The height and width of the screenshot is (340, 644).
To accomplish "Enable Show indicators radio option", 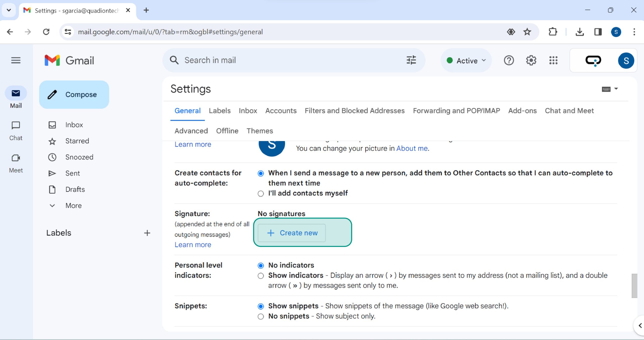I will (x=261, y=276).
